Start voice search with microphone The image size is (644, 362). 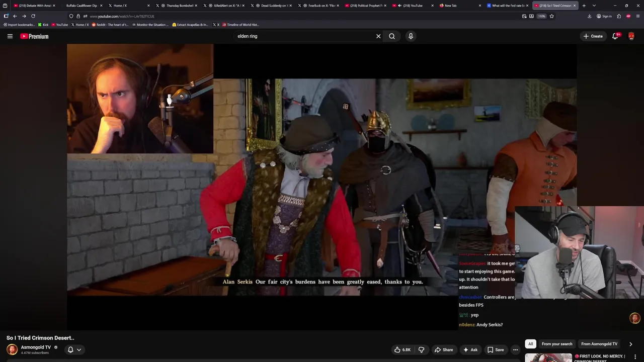[x=411, y=36]
